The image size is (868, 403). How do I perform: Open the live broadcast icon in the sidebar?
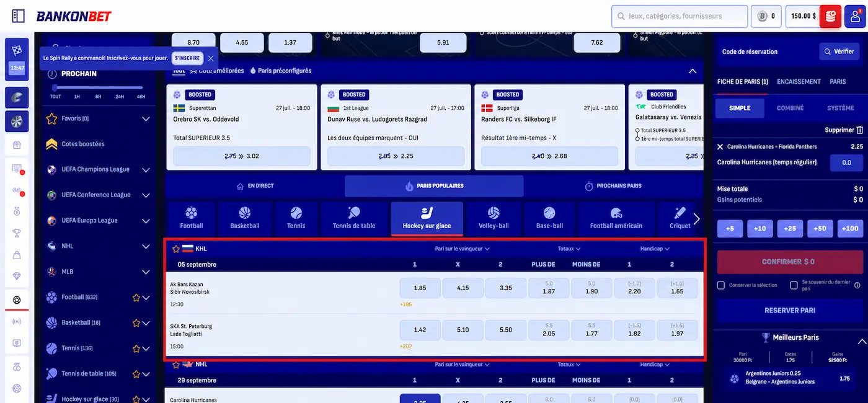point(17,322)
